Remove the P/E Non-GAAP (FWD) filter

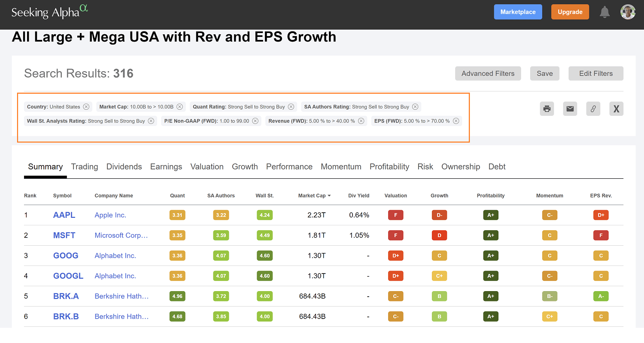pyautogui.click(x=255, y=121)
